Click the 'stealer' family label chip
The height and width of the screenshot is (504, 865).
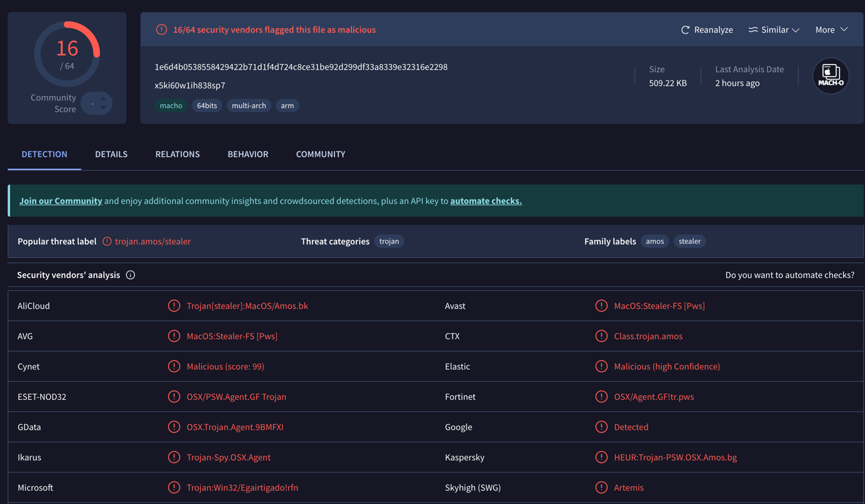pos(690,241)
